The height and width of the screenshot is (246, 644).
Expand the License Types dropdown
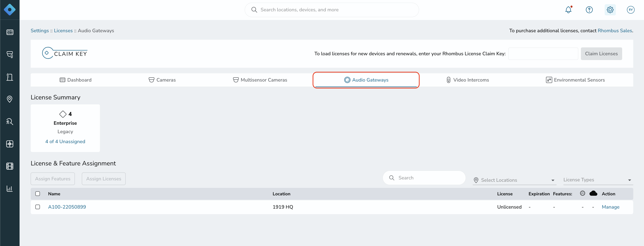coord(598,180)
